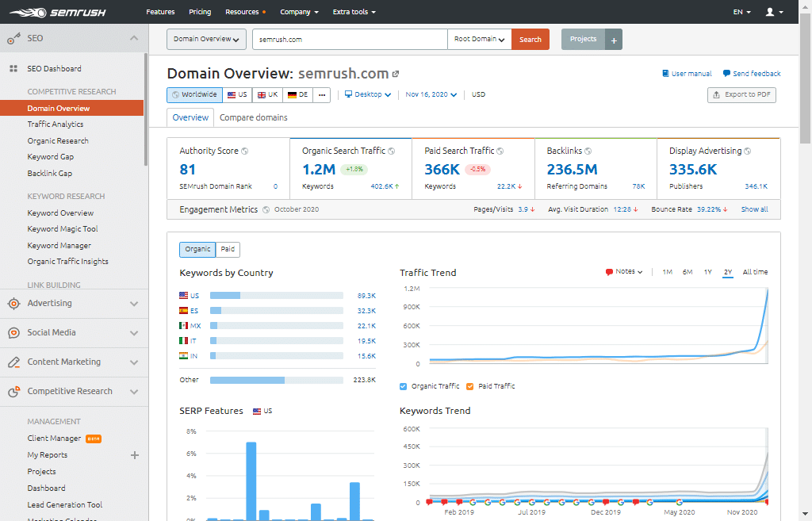Click the Export to PDF button
Image resolution: width=812 pixels, height=521 pixels.
(741, 94)
